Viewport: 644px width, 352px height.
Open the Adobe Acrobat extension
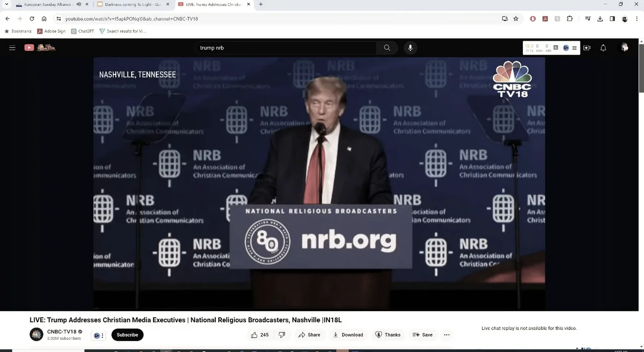coord(545,19)
